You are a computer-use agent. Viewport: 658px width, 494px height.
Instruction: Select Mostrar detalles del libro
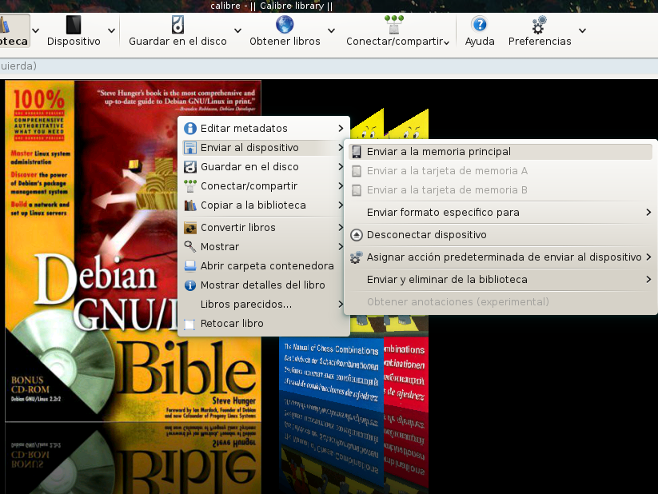[264, 285]
